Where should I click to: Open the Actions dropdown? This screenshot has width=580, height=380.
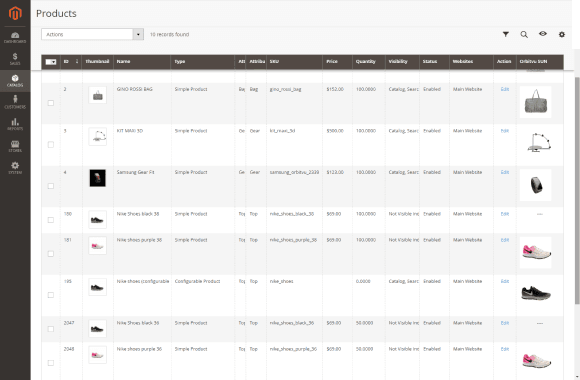[92, 34]
